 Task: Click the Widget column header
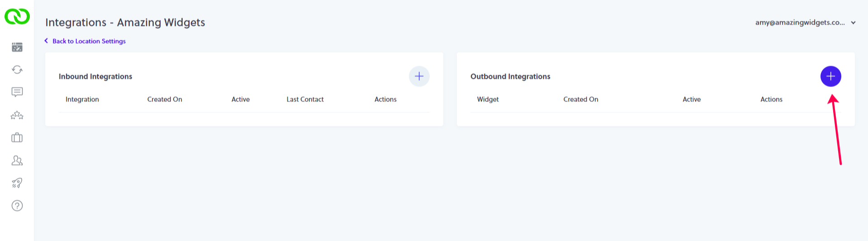point(488,99)
